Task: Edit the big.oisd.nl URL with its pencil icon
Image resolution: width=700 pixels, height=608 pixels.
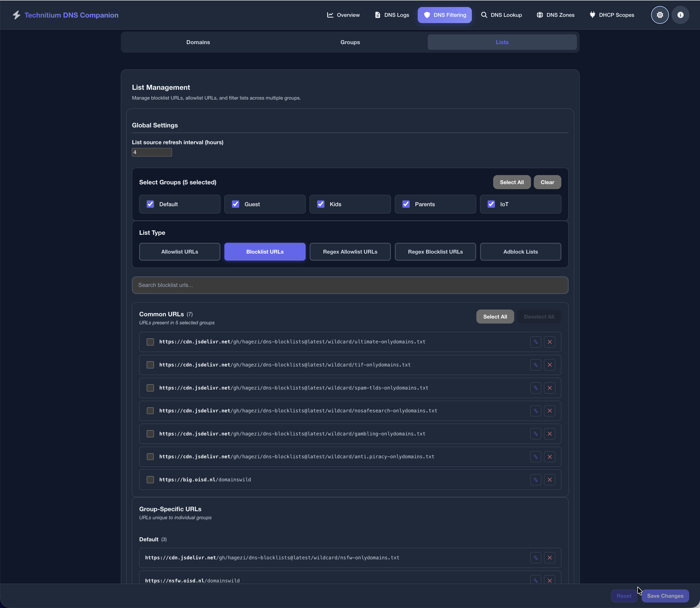Action: pos(536,479)
